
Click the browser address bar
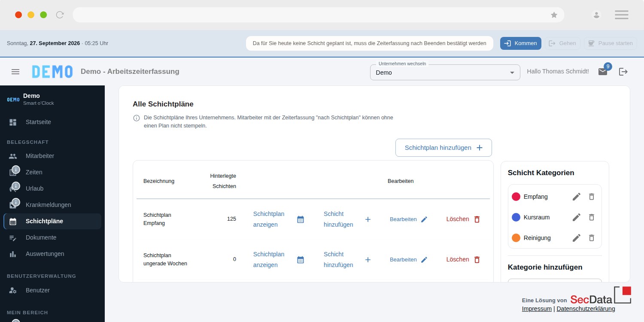point(318,15)
